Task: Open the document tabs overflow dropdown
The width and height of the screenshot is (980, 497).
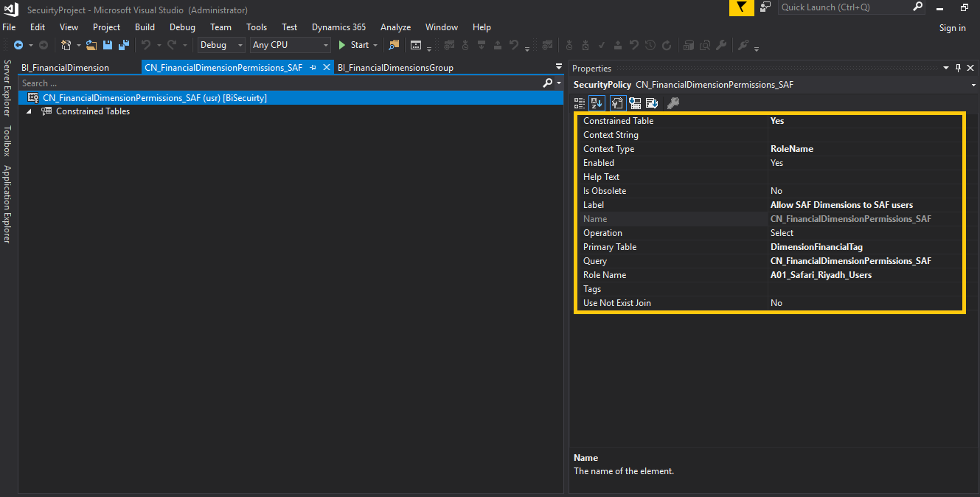Action: click(559, 67)
